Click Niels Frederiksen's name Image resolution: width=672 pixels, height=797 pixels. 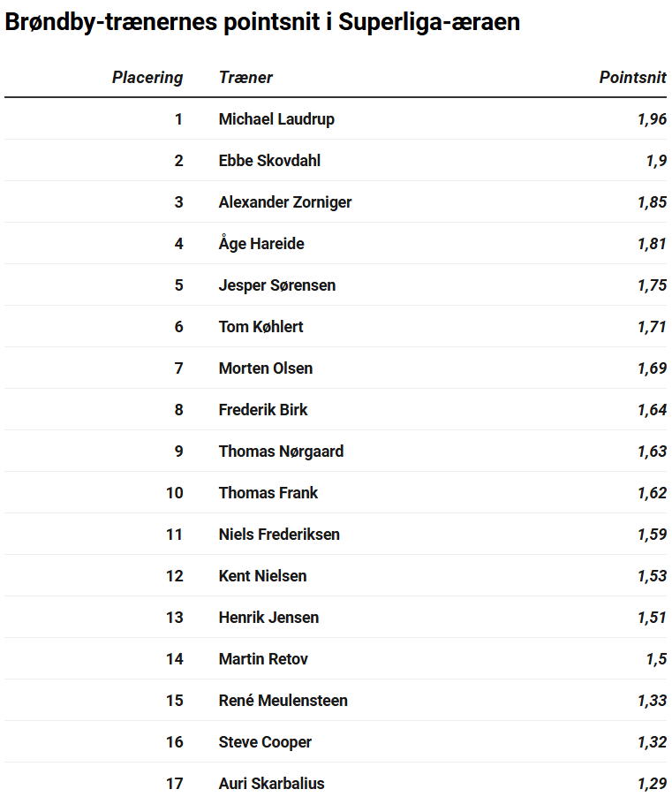coord(279,535)
